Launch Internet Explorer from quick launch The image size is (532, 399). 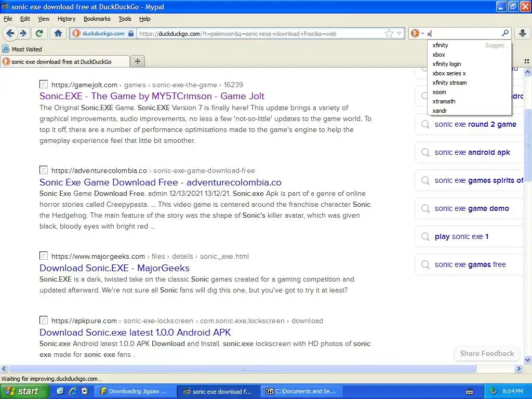tap(73, 391)
